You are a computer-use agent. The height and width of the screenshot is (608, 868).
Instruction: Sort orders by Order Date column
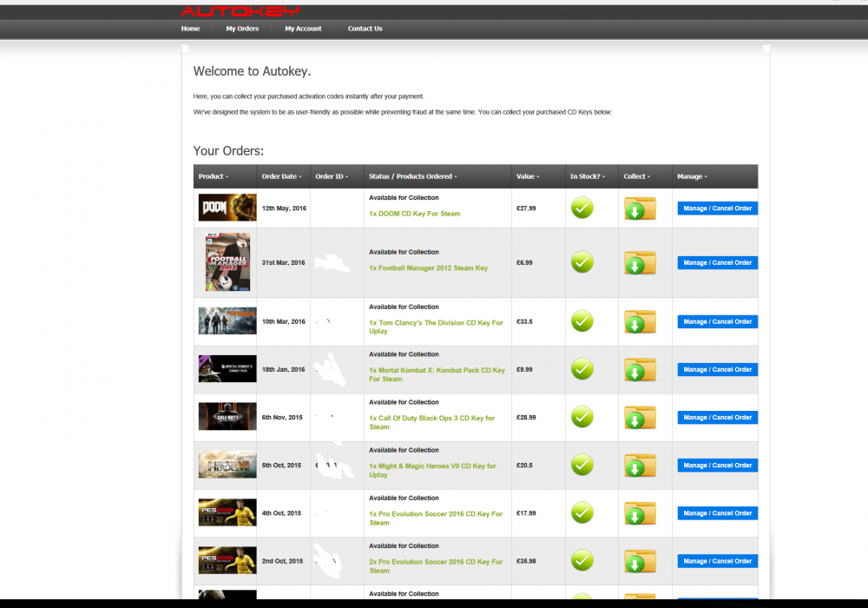point(282,176)
